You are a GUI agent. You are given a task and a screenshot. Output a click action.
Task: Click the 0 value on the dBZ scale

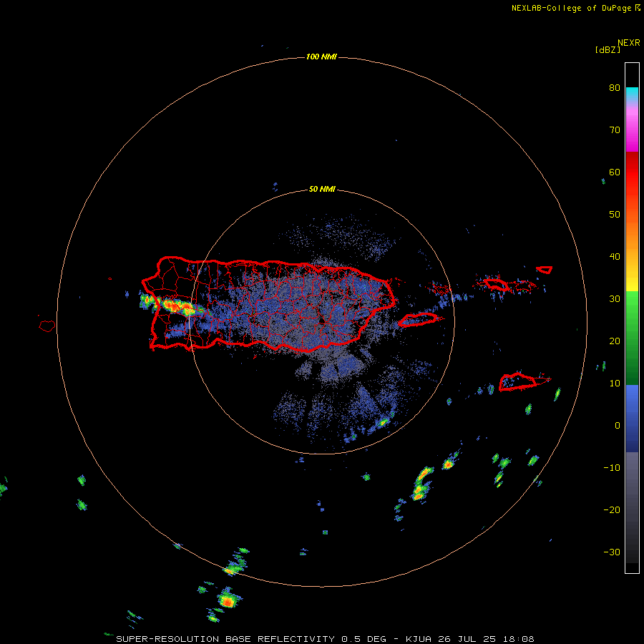pyautogui.click(x=618, y=426)
